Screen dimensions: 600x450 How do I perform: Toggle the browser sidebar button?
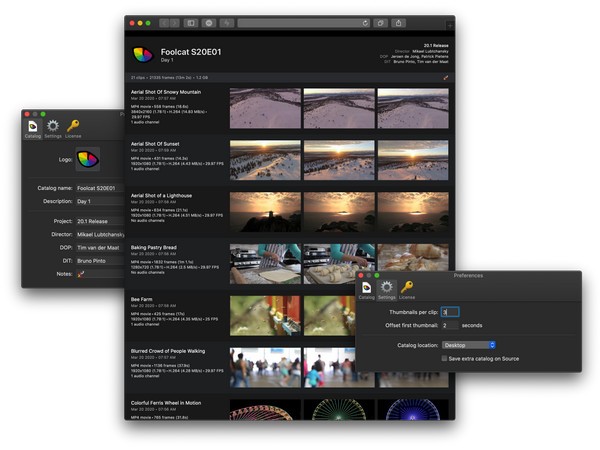pyautogui.click(x=190, y=22)
